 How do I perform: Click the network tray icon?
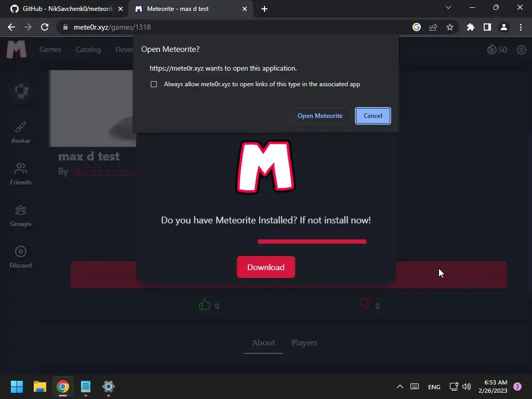click(x=454, y=387)
